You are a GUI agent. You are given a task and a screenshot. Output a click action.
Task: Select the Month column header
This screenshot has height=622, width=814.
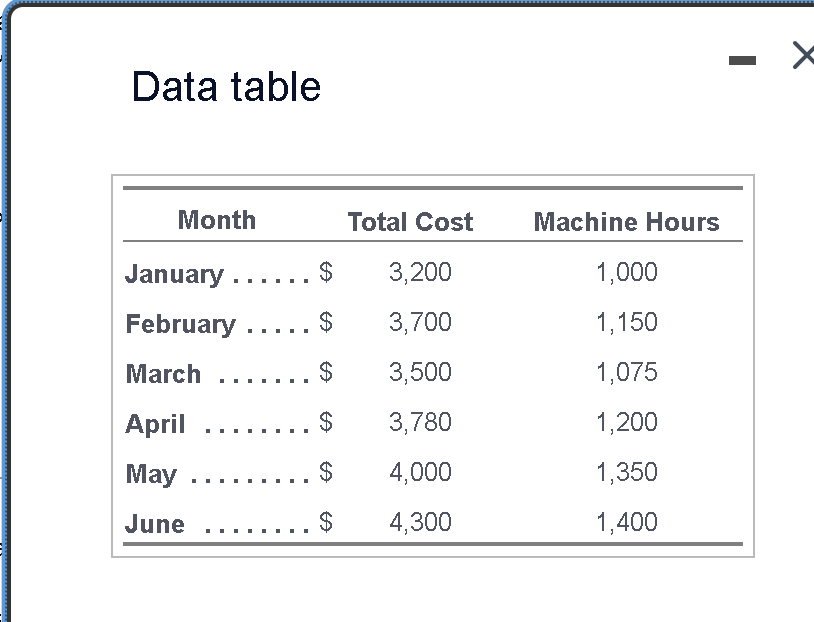coord(217,220)
